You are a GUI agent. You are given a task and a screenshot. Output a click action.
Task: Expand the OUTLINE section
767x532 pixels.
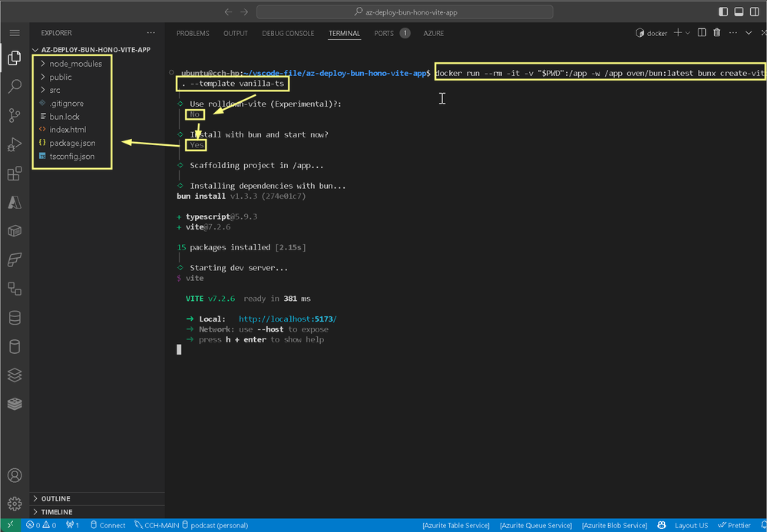(56, 499)
